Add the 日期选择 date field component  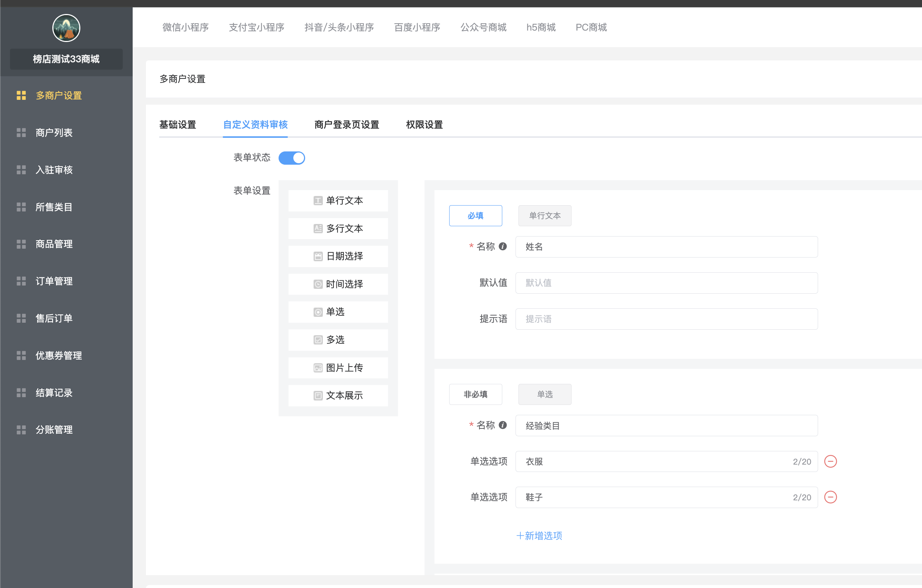pyautogui.click(x=338, y=256)
